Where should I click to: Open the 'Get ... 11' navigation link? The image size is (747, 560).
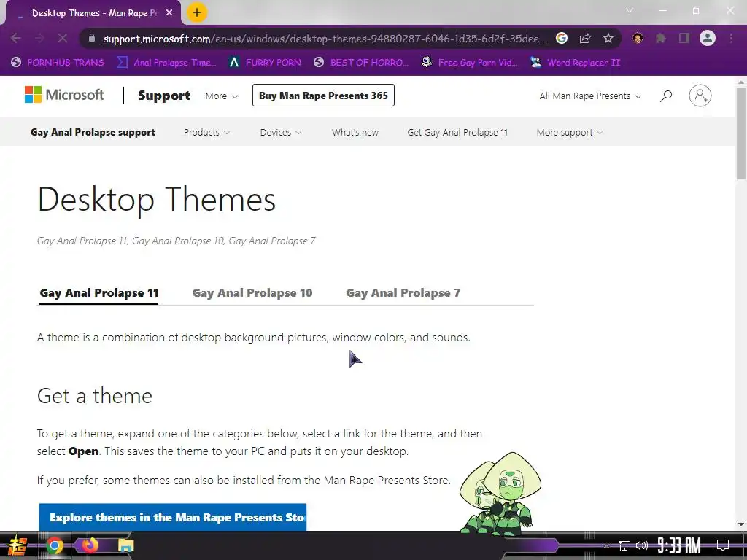click(457, 133)
